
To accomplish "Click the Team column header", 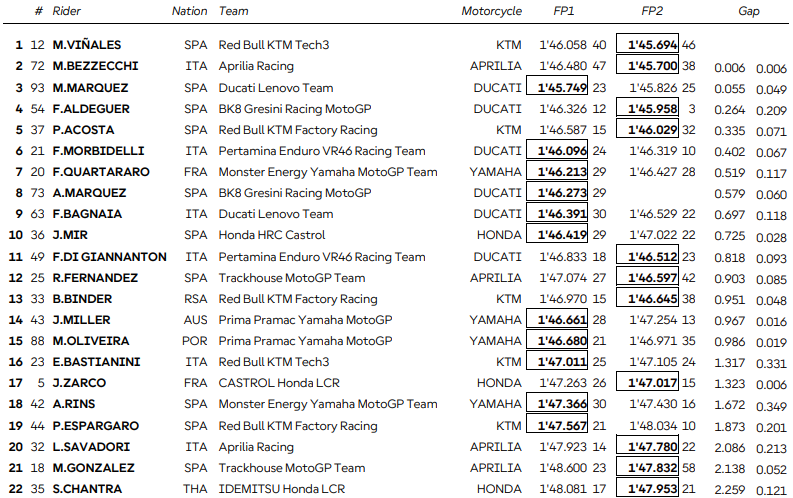I will pos(234,11).
